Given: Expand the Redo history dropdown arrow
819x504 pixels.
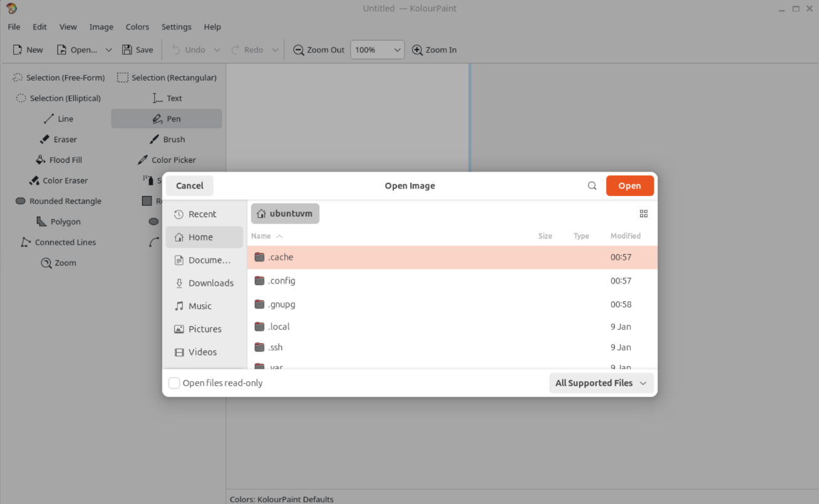Looking at the screenshot, I should [275, 50].
